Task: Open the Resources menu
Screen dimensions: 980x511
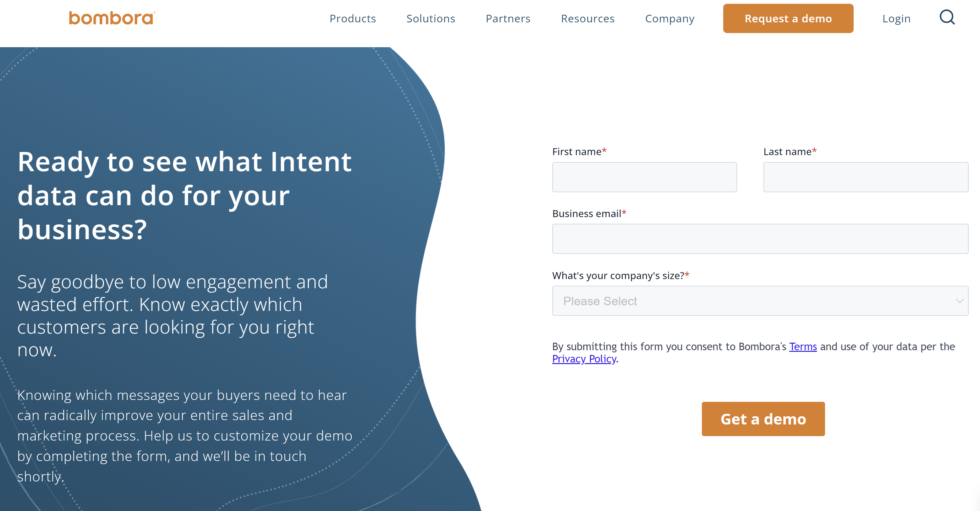Action: click(x=588, y=18)
